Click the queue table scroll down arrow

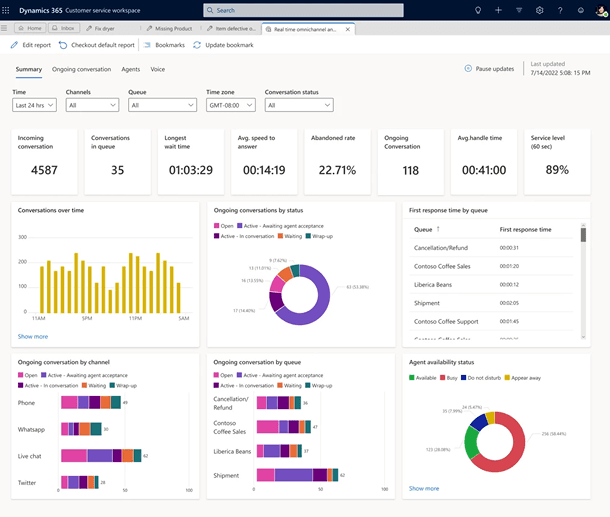pos(583,337)
